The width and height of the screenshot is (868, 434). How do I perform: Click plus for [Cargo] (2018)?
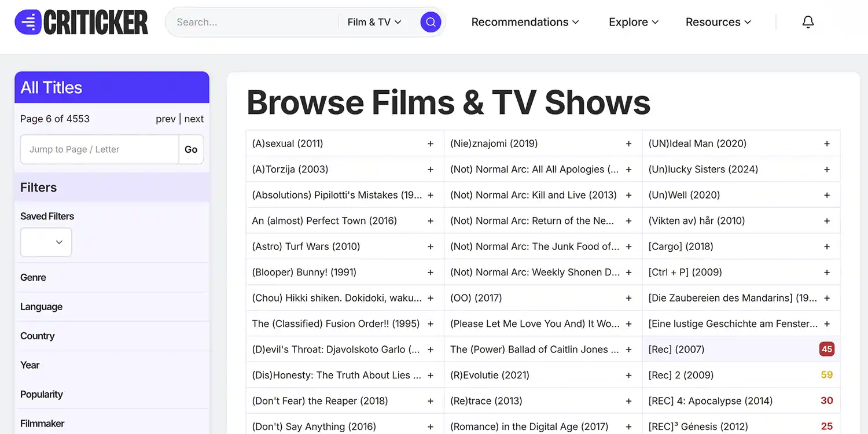point(827,247)
